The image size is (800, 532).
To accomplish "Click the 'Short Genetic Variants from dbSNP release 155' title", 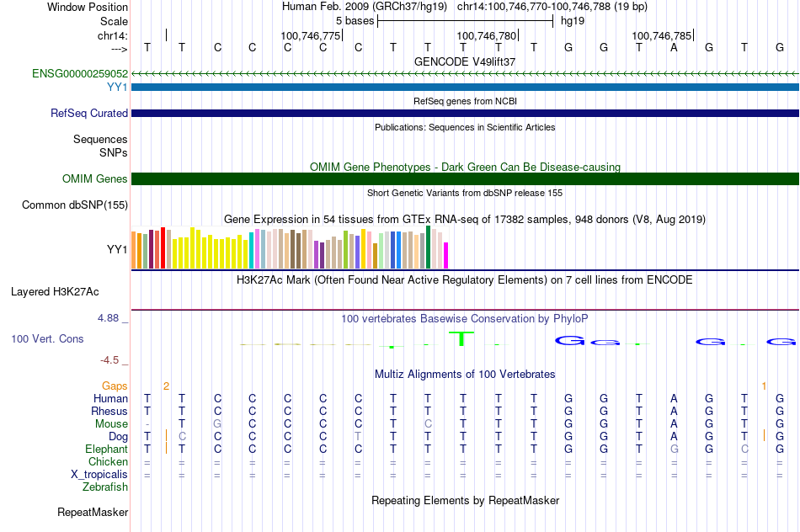I will click(x=465, y=194).
